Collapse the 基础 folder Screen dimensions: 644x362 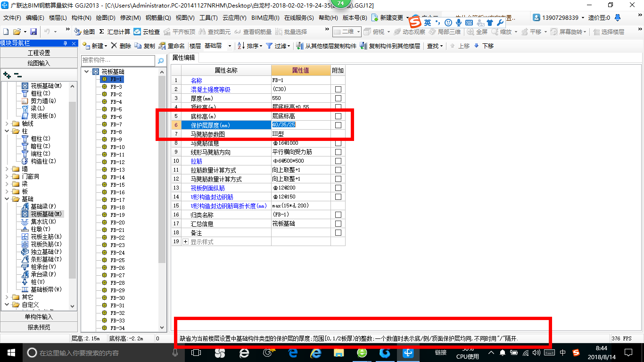click(x=7, y=199)
